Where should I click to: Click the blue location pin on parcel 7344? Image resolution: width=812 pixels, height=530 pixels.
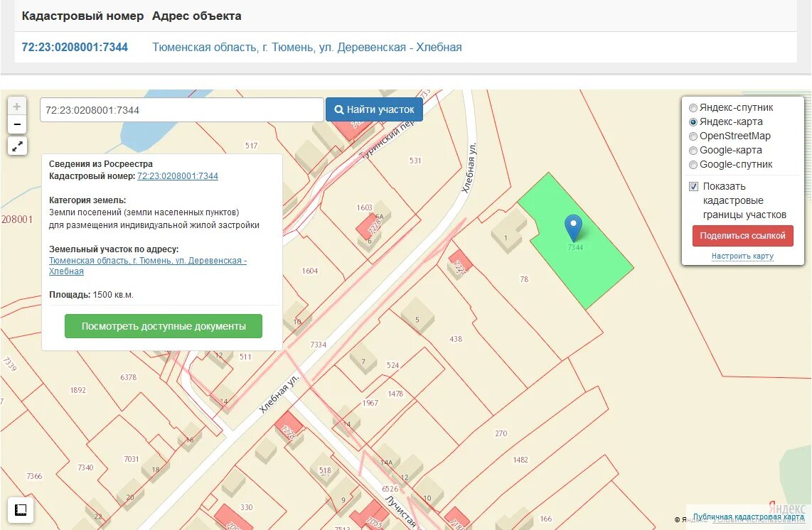click(573, 228)
